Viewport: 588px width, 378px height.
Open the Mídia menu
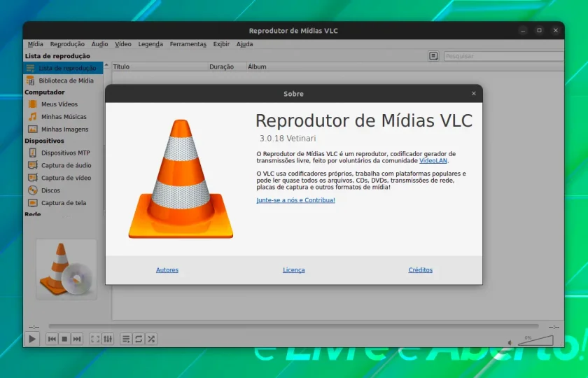(35, 44)
